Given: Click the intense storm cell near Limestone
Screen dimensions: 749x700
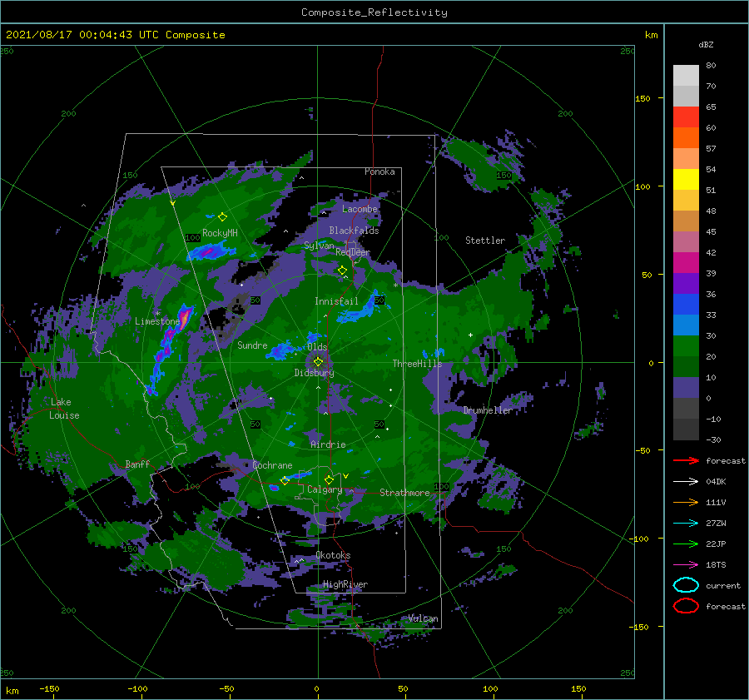Looking at the screenshot, I should (185, 317).
